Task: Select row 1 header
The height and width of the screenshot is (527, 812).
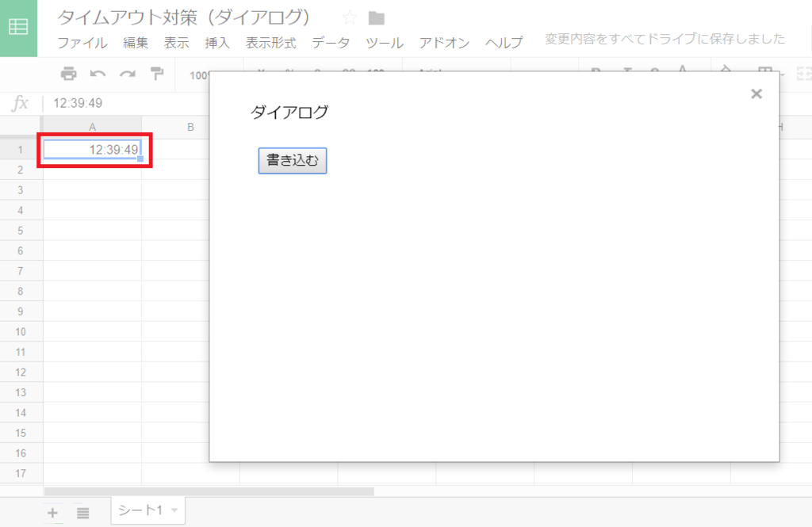Action: tap(21, 150)
